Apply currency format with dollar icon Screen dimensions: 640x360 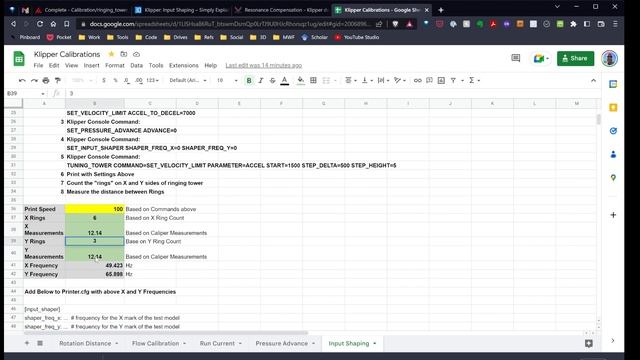tap(104, 80)
